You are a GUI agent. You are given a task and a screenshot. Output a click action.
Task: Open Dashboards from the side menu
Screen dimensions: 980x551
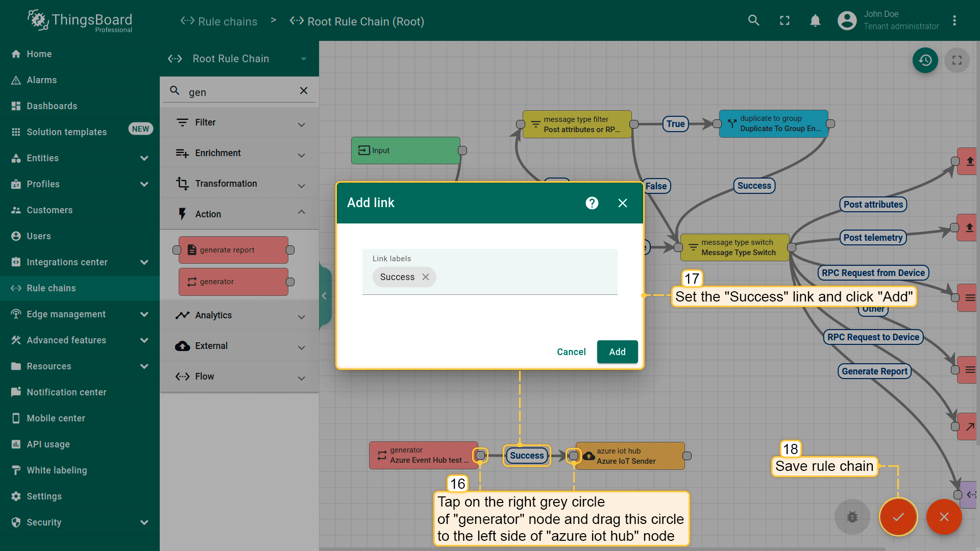[x=52, y=106]
